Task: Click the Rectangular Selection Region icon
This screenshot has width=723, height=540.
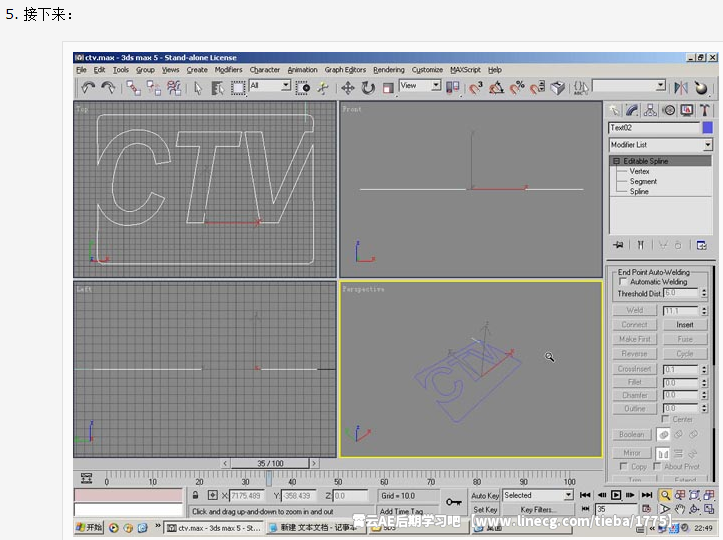Action: click(x=238, y=88)
